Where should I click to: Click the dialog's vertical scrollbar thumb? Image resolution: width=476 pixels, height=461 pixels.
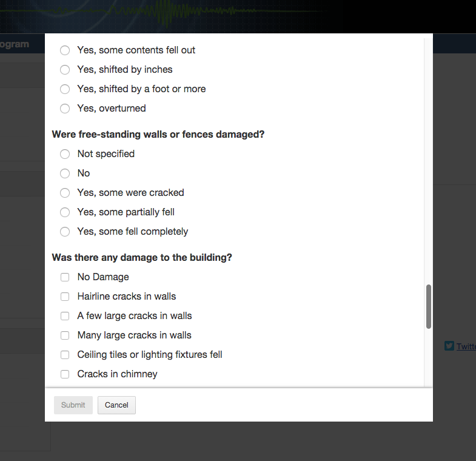tap(429, 306)
